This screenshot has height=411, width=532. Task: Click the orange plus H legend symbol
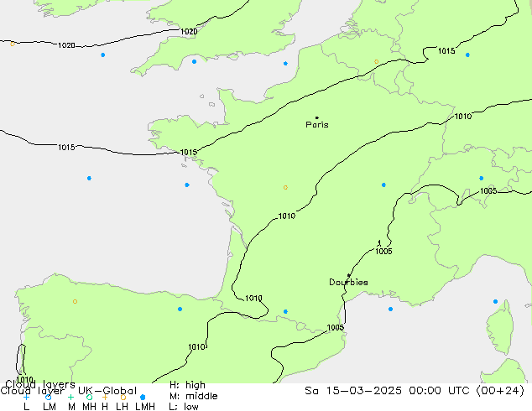[105, 397]
